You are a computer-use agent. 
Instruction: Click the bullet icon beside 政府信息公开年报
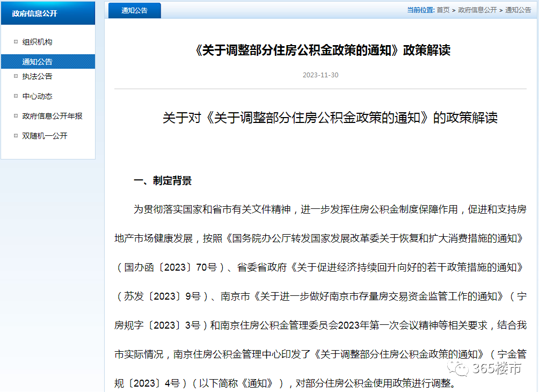pos(16,116)
